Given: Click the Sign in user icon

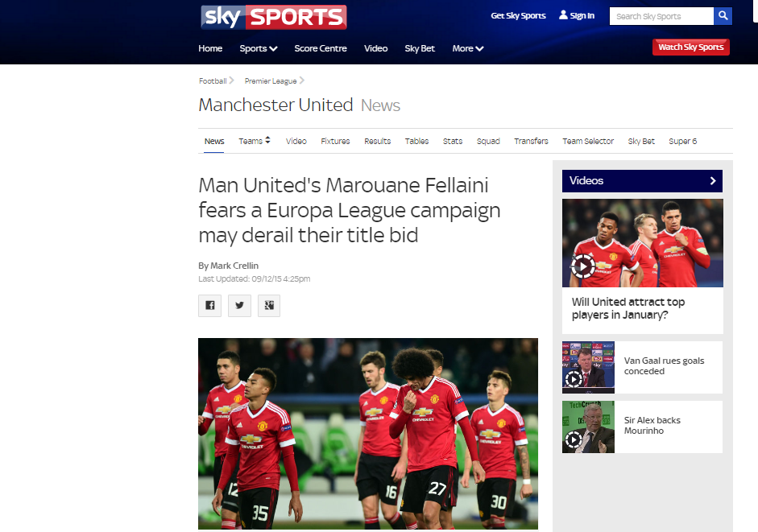Looking at the screenshot, I should coord(563,15).
